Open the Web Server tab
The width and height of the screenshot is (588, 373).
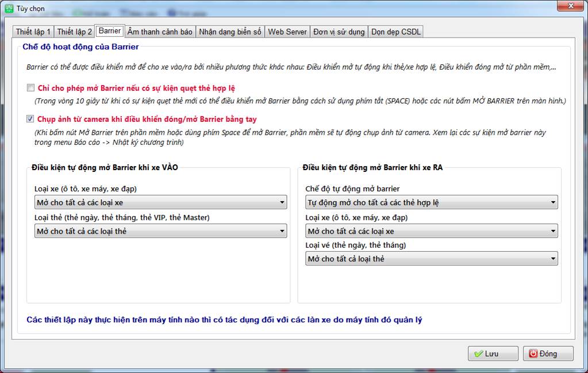[x=287, y=32]
